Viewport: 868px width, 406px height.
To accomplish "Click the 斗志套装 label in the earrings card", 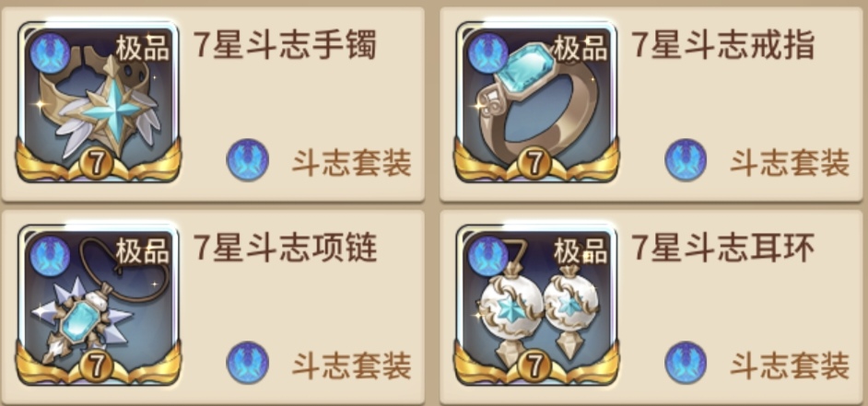I will pos(790,365).
